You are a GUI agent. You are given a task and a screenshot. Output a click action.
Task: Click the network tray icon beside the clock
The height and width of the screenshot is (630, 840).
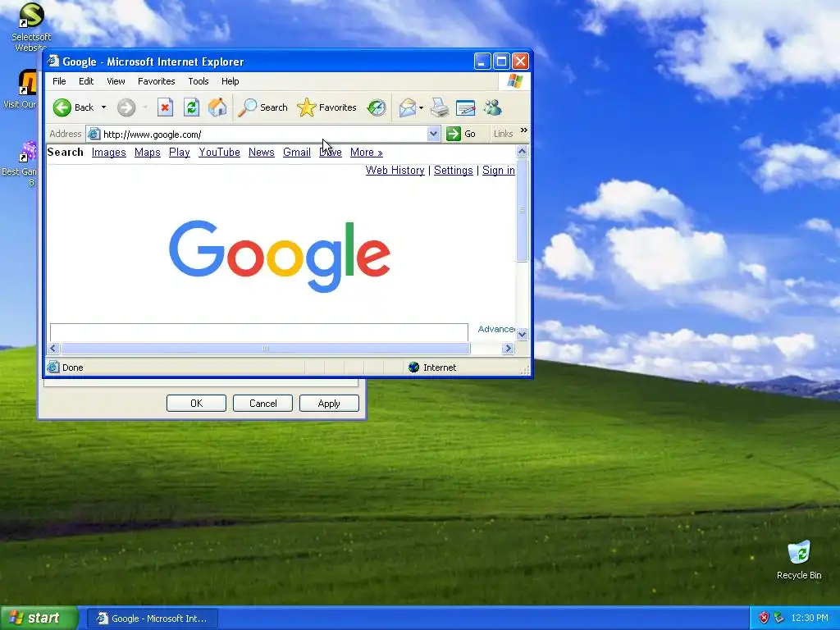[x=779, y=619]
